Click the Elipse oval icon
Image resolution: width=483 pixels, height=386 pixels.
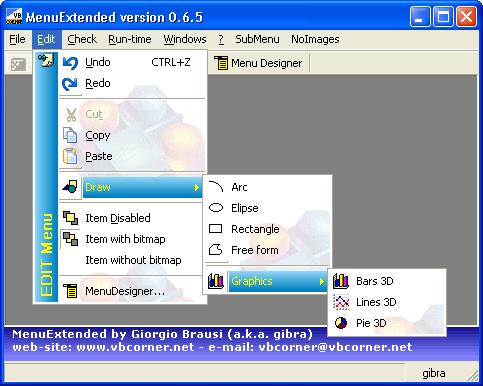(x=216, y=208)
